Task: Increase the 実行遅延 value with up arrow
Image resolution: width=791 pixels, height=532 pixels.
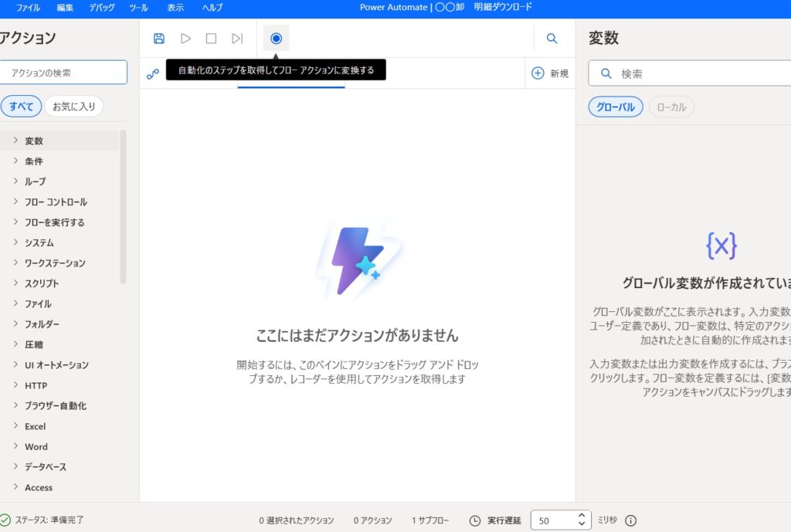Action: pos(582,516)
